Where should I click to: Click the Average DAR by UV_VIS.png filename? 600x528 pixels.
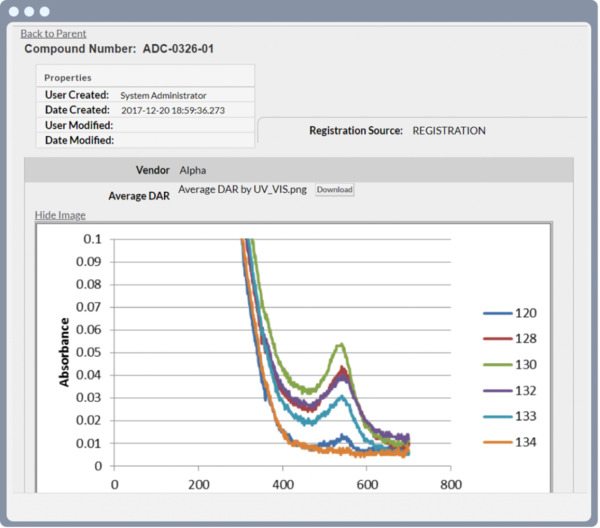tap(243, 189)
